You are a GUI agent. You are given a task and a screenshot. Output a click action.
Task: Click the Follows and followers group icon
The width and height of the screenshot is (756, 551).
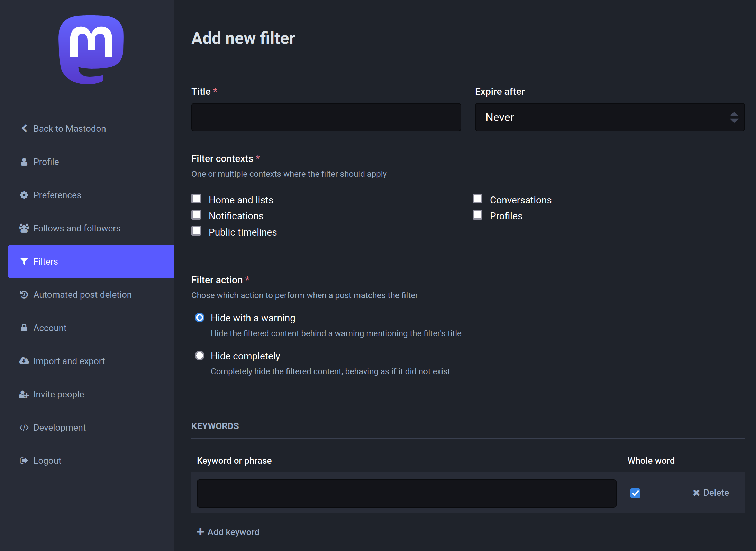(24, 228)
